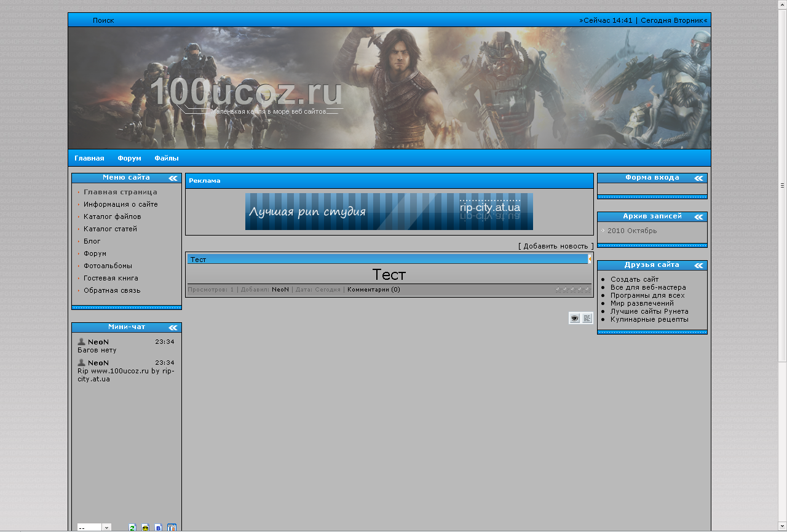Click the Добавить новость link

(x=556, y=246)
